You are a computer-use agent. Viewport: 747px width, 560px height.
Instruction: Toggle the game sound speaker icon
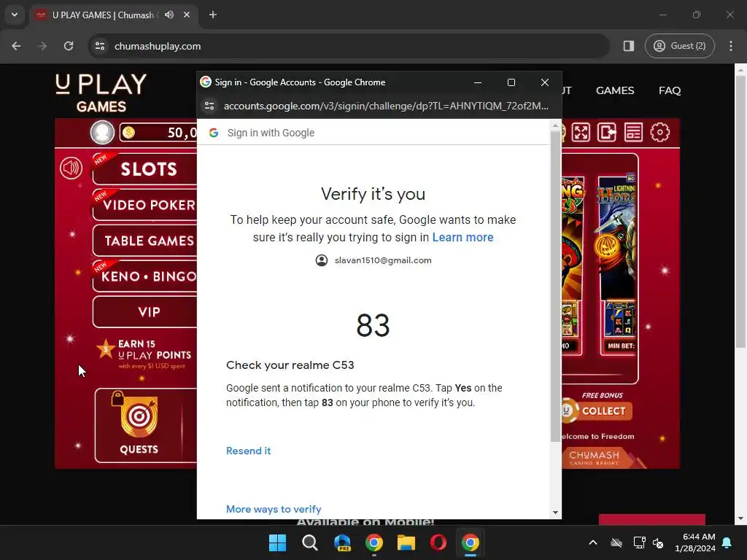click(71, 168)
